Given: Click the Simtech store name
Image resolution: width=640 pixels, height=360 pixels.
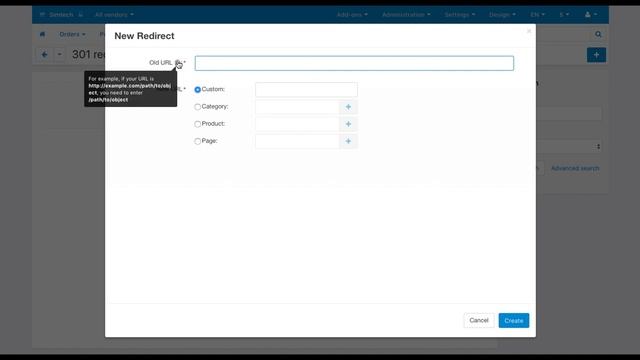Looking at the screenshot, I should tap(61, 15).
